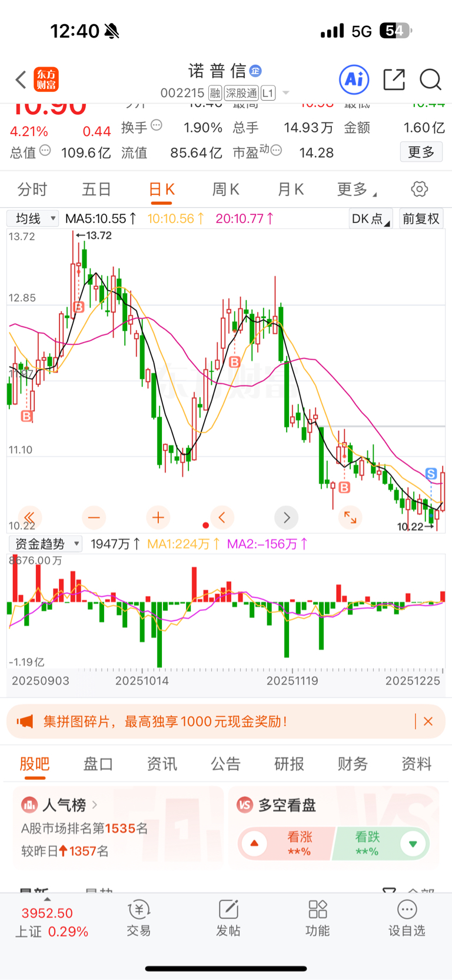Viewport: 452px width, 980px height.
Task: Open the 均线 indicator dropdown
Action: 32,219
